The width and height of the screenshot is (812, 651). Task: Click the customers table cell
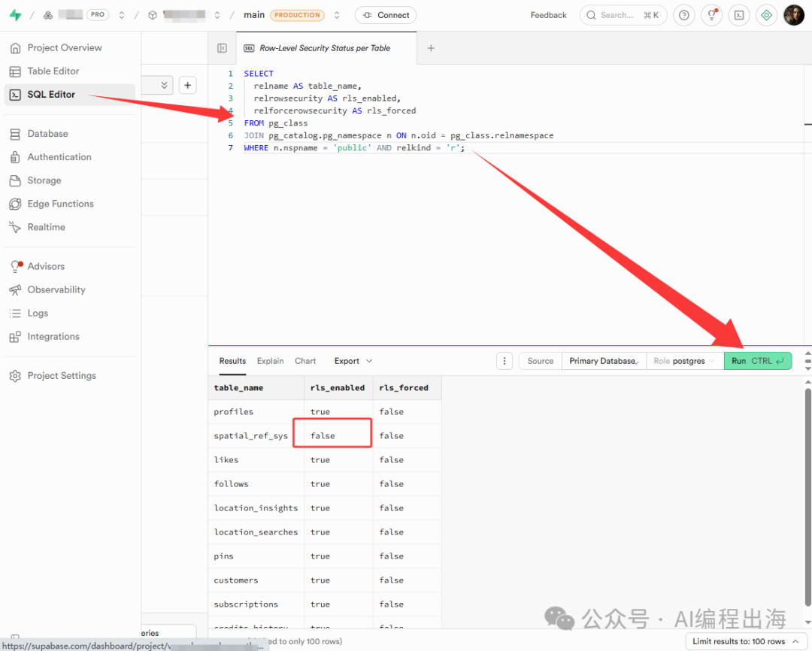pos(256,580)
